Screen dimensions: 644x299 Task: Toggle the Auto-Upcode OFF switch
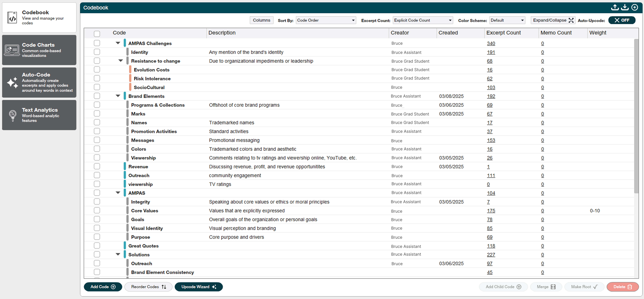[622, 20]
